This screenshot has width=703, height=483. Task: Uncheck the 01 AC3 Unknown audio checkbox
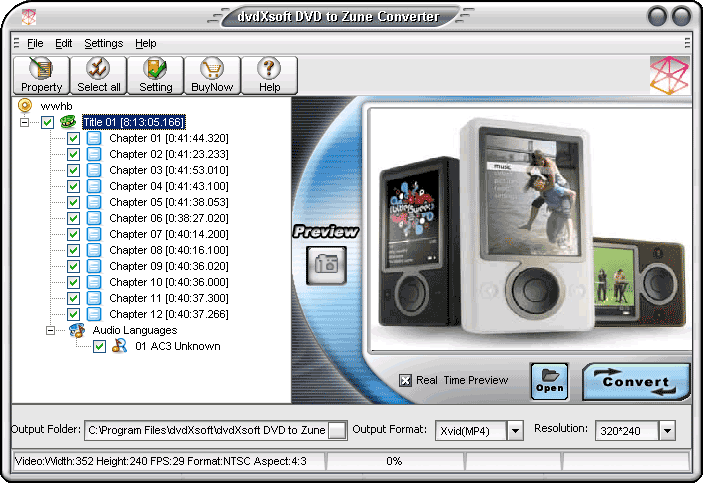99,346
